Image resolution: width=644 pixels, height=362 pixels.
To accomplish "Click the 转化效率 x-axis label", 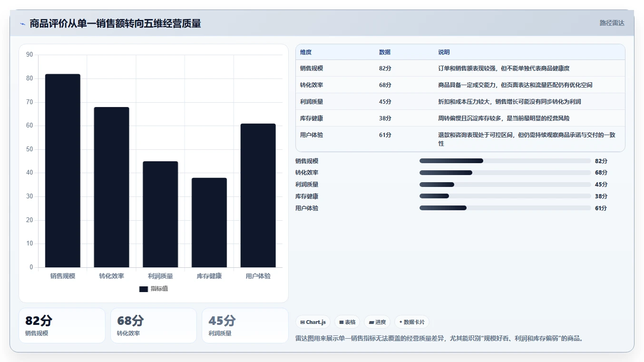I will (x=111, y=276).
